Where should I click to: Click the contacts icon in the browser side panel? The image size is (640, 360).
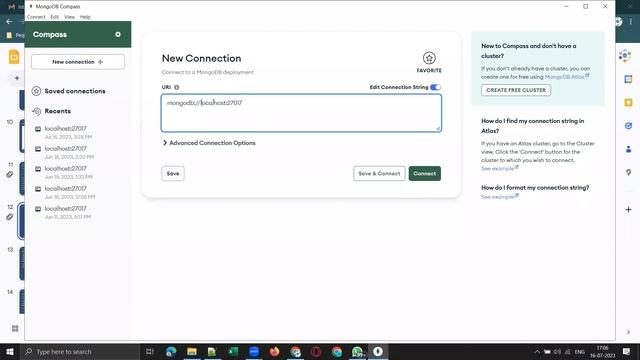pos(629,149)
